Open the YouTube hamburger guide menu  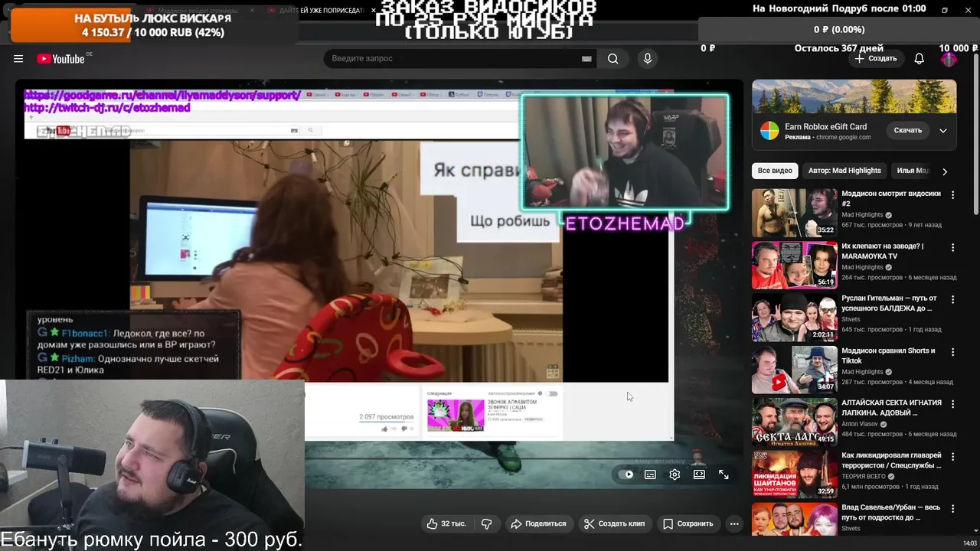[18, 59]
